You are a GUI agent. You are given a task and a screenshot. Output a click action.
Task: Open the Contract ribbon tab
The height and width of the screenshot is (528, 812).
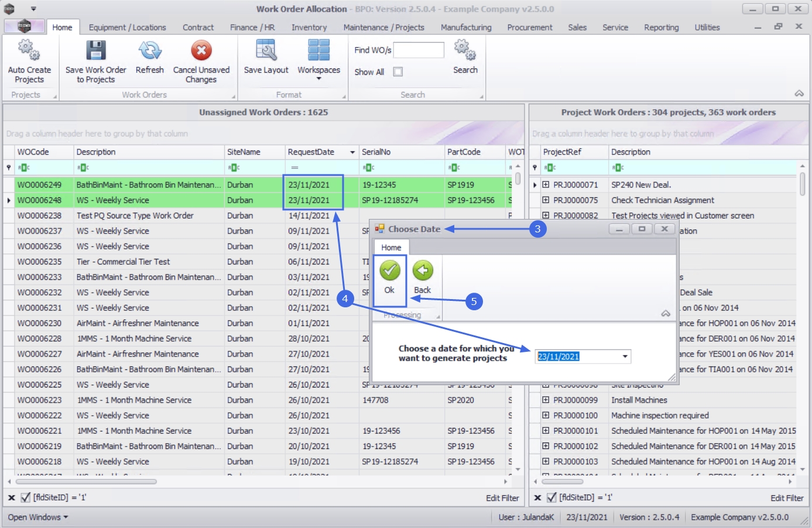click(198, 28)
